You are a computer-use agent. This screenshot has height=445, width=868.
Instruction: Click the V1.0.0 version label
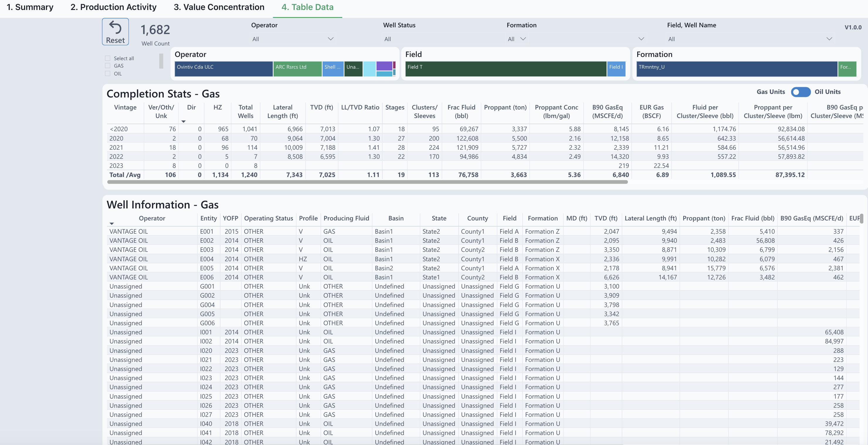click(x=853, y=27)
